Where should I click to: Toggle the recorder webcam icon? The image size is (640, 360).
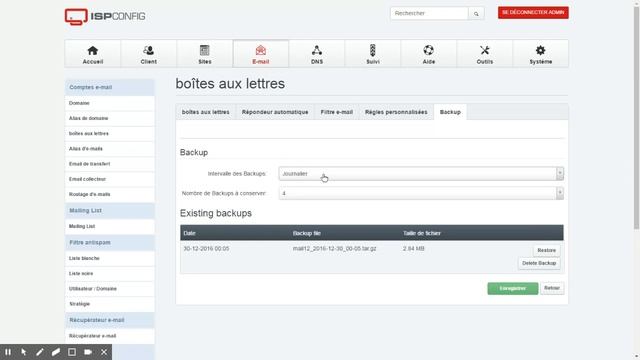[88, 352]
